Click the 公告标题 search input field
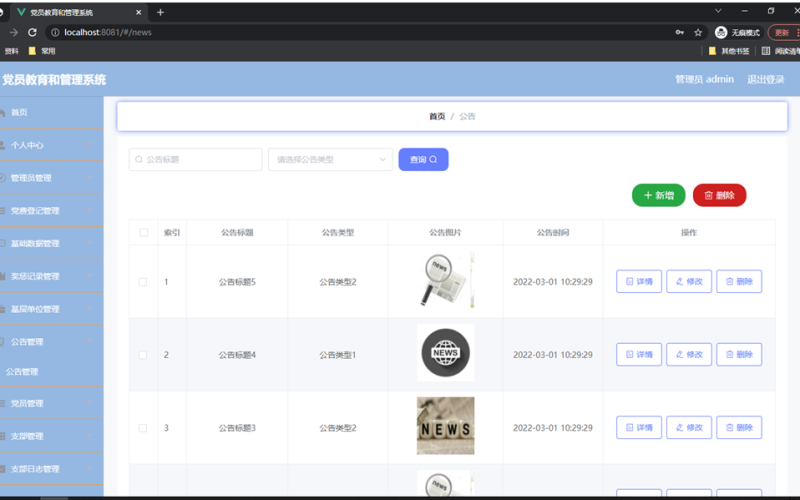Image resolution: width=800 pixels, height=500 pixels. coord(196,159)
